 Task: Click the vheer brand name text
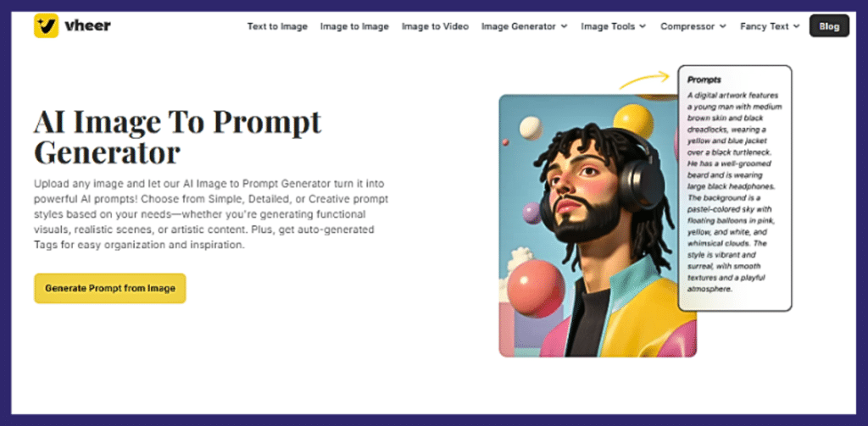87,26
